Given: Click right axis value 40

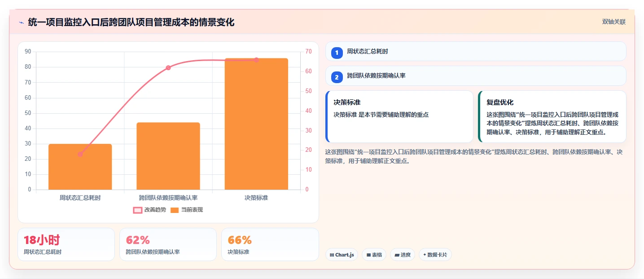Looking at the screenshot, I should coord(308,111).
